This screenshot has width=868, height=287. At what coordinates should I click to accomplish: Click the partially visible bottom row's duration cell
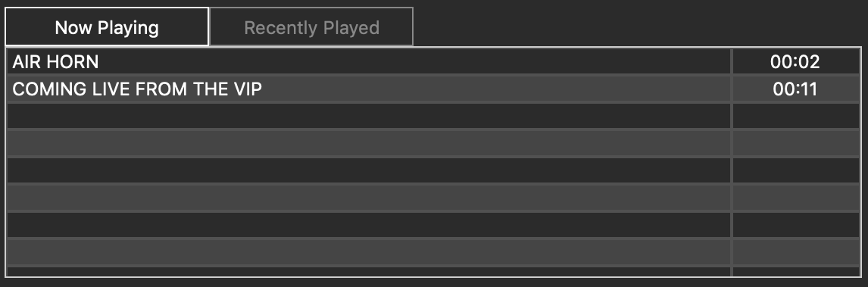pyautogui.click(x=795, y=271)
